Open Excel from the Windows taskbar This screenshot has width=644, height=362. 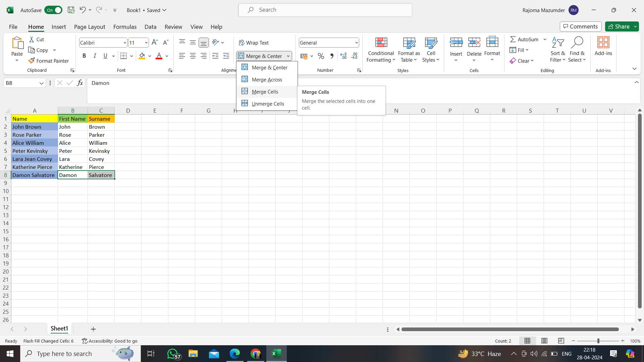(x=276, y=354)
